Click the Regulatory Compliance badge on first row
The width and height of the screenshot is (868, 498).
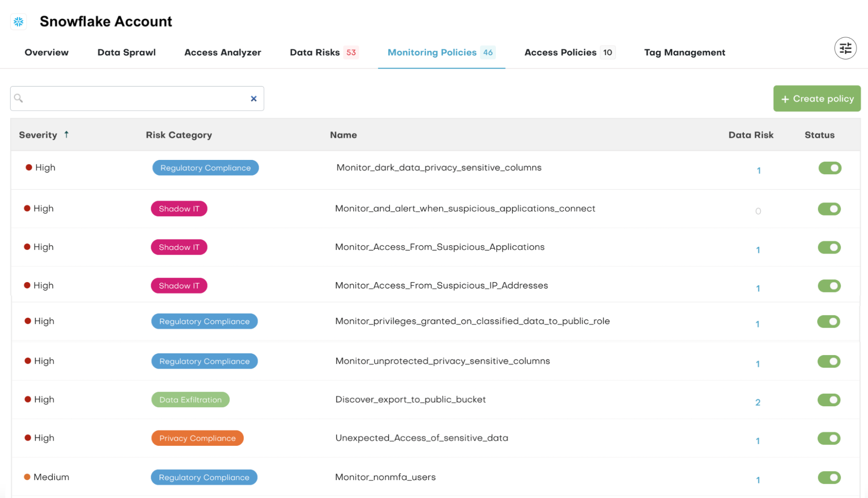205,168
